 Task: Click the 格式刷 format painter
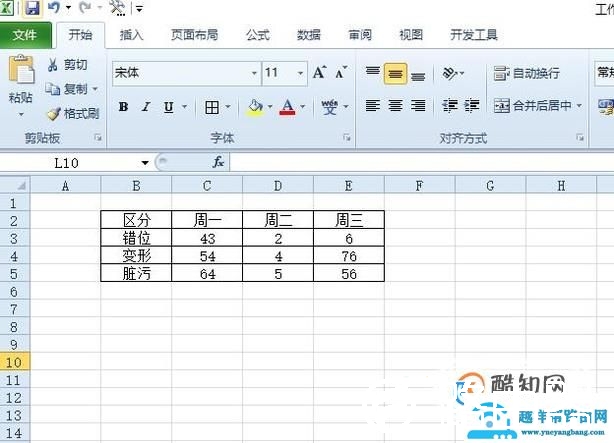[x=73, y=114]
